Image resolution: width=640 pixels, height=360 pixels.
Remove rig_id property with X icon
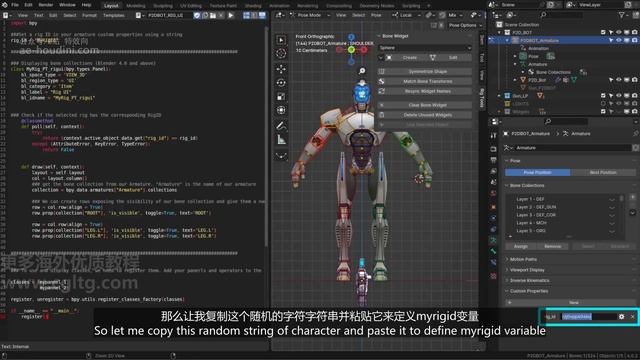(633, 316)
